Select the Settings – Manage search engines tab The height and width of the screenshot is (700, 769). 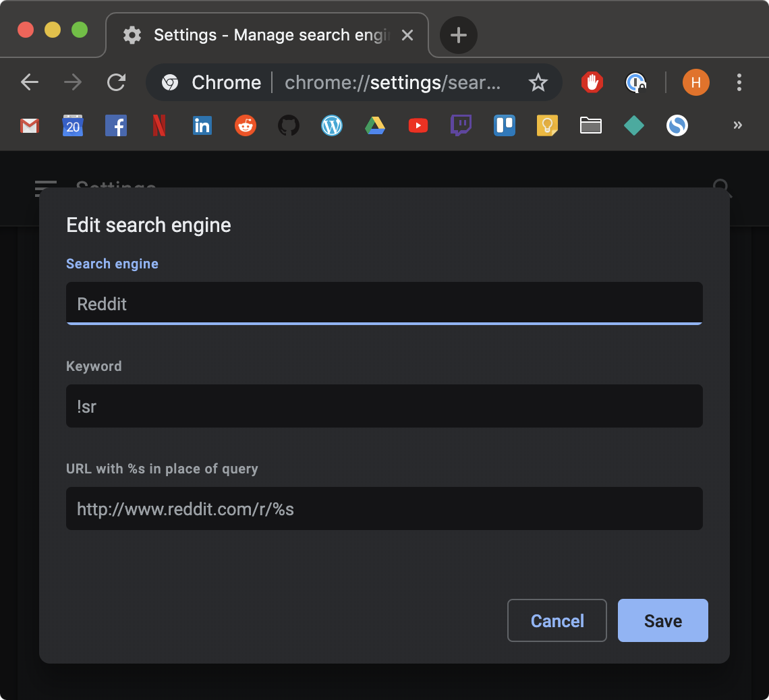[x=267, y=35]
